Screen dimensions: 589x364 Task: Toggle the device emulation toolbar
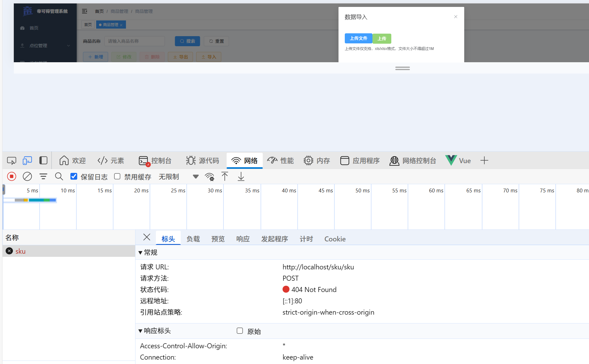(x=27, y=160)
